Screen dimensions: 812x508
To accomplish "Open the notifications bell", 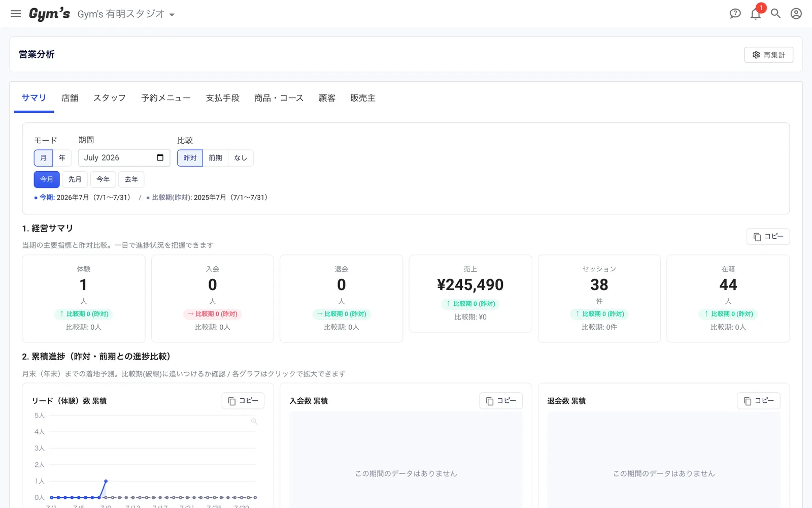I will pyautogui.click(x=755, y=14).
